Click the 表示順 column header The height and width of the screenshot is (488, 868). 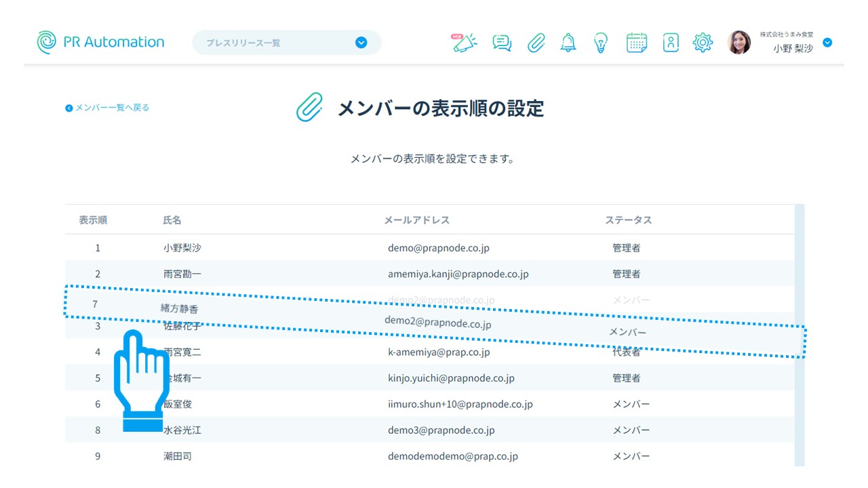[x=93, y=220]
